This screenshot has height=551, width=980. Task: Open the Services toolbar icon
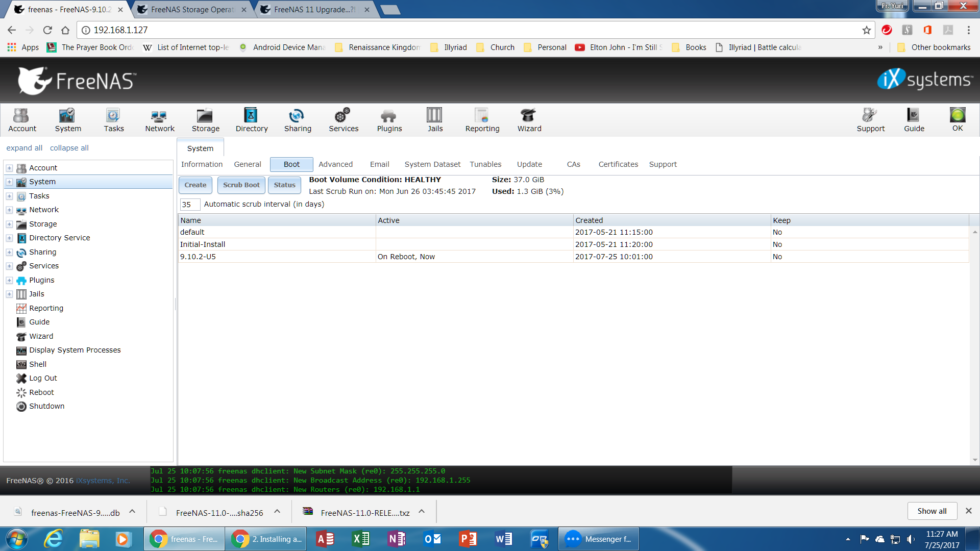pos(344,120)
